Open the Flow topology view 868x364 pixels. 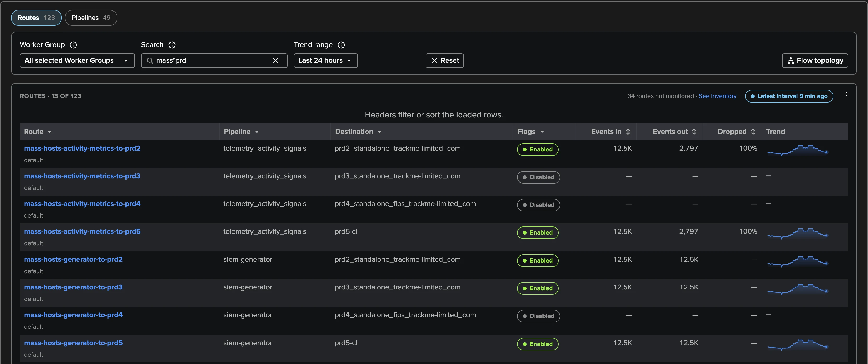coord(815,61)
